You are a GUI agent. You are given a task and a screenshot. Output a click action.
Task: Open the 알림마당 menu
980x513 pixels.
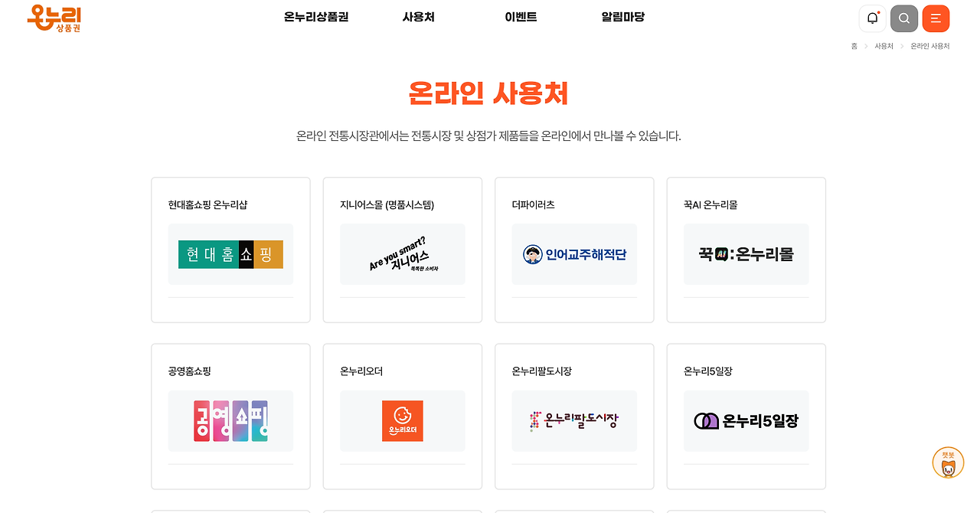[623, 17]
